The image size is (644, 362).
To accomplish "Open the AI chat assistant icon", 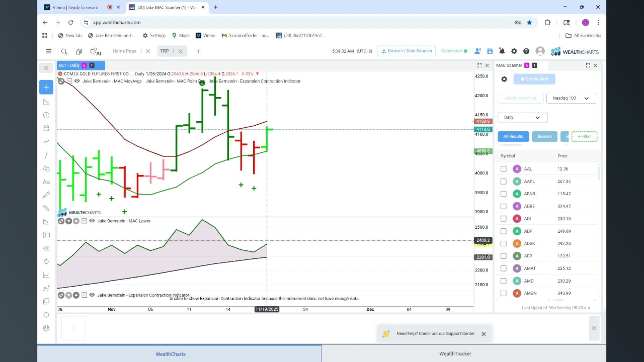I will (x=96, y=52).
